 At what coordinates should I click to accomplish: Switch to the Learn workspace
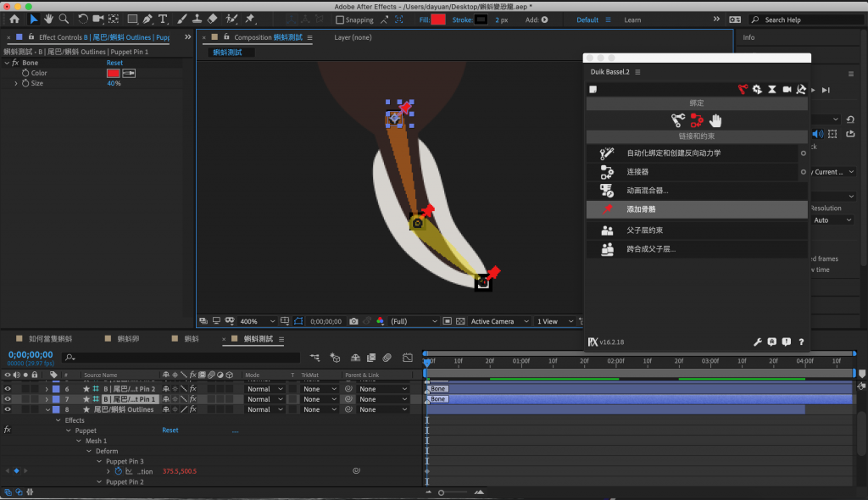(x=632, y=20)
